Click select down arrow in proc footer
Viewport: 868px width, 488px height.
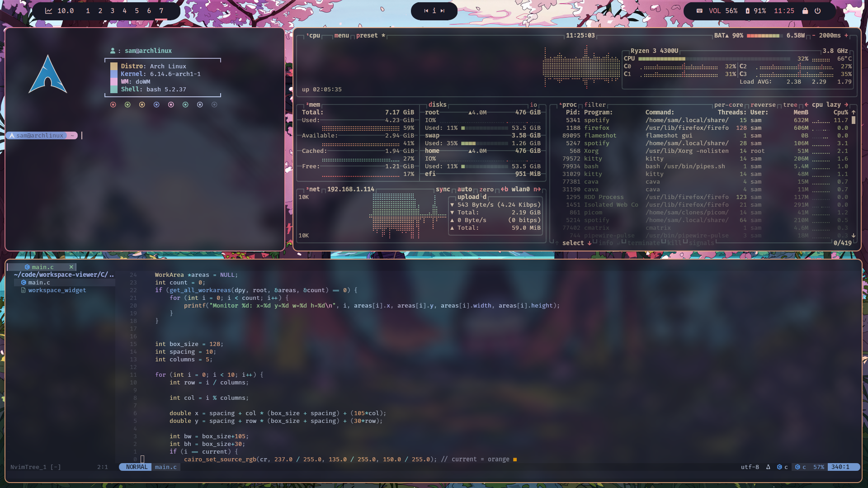coord(590,243)
